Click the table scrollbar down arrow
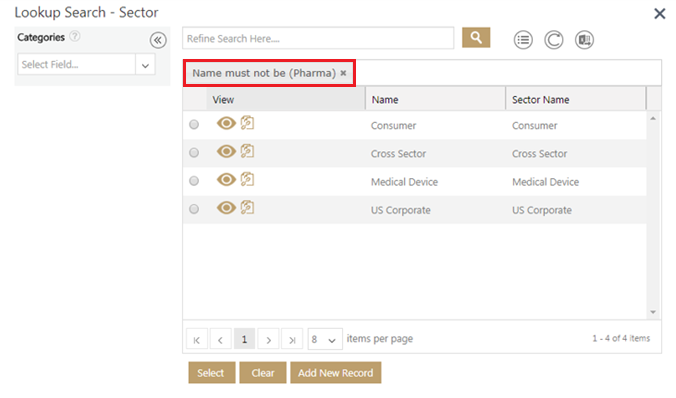The height and width of the screenshot is (398, 676). (653, 312)
